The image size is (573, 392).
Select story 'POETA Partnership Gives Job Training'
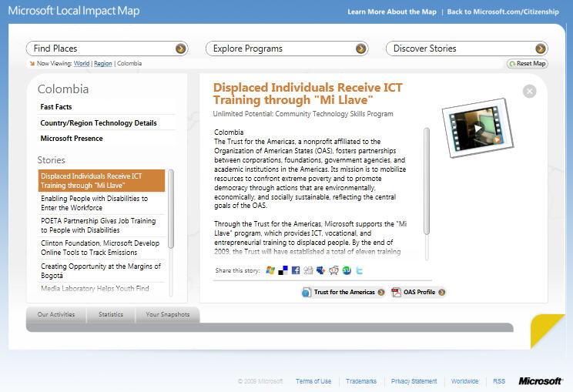[x=102, y=226]
